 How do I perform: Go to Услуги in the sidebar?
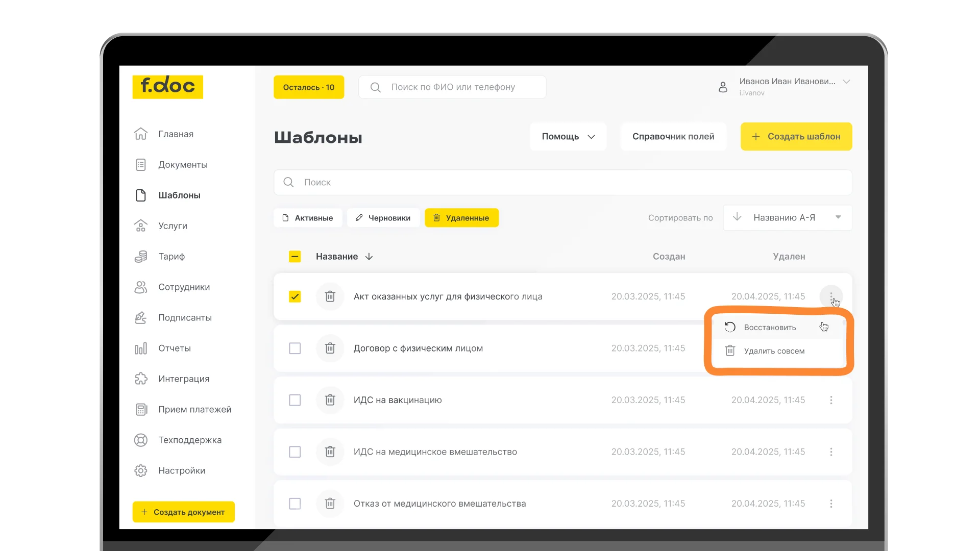(x=172, y=226)
